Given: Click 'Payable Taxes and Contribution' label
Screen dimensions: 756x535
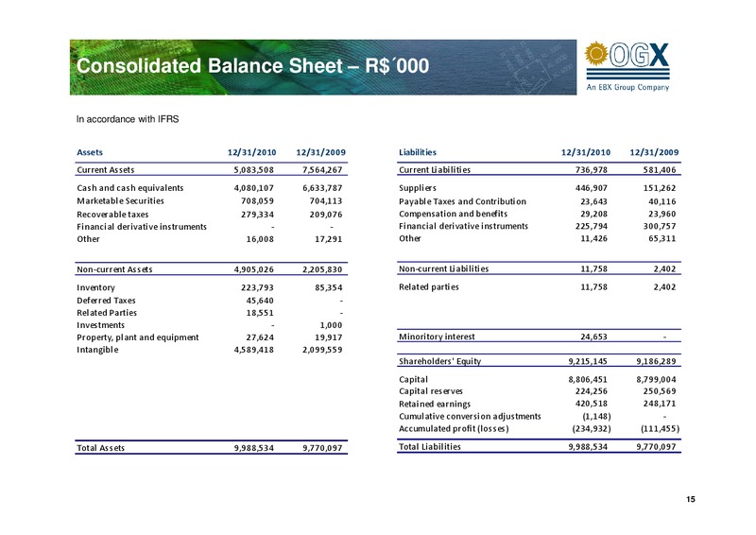Looking at the screenshot, I should point(462,201).
